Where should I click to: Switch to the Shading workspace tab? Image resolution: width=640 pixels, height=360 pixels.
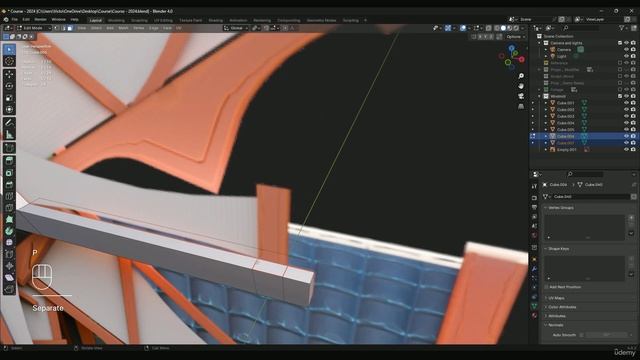pyautogui.click(x=216, y=20)
